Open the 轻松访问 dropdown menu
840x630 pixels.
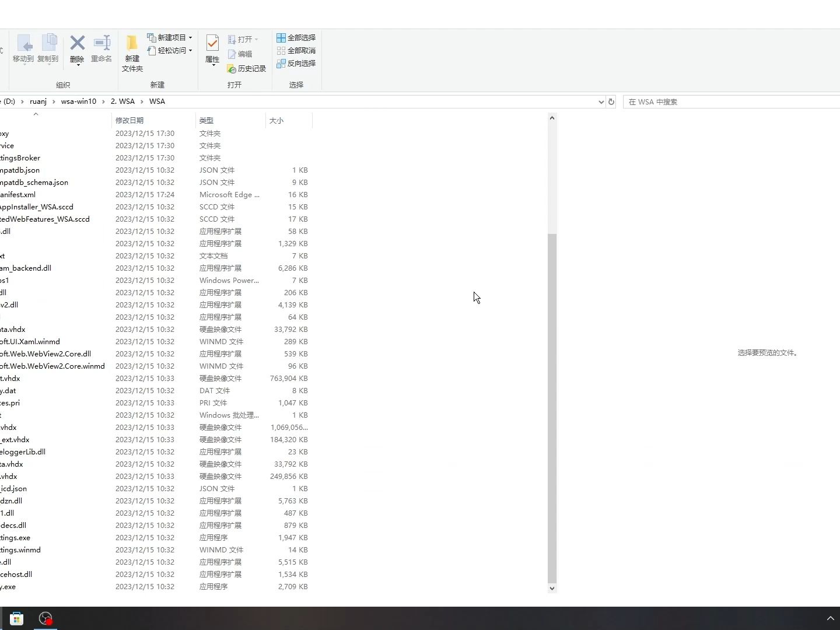pos(170,51)
